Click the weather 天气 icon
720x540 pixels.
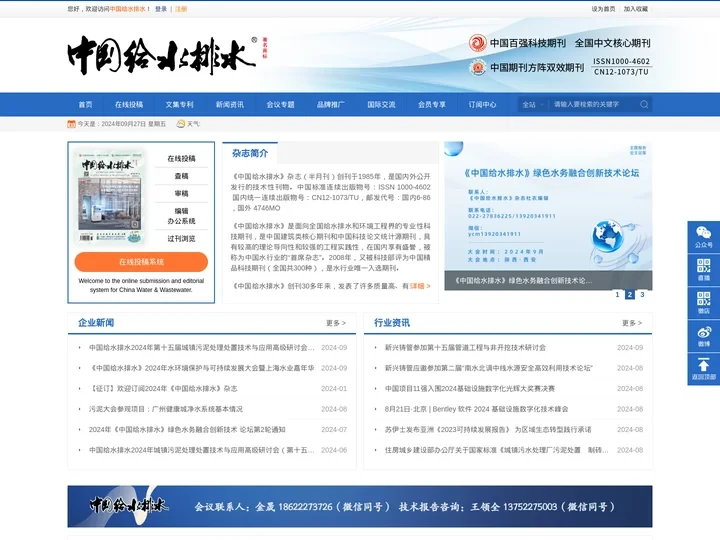pyautogui.click(x=181, y=124)
